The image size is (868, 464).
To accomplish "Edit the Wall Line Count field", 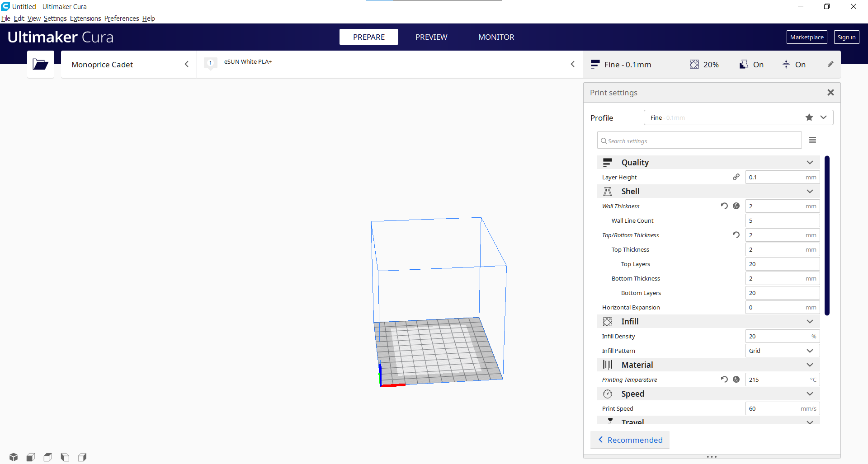I will (x=783, y=220).
